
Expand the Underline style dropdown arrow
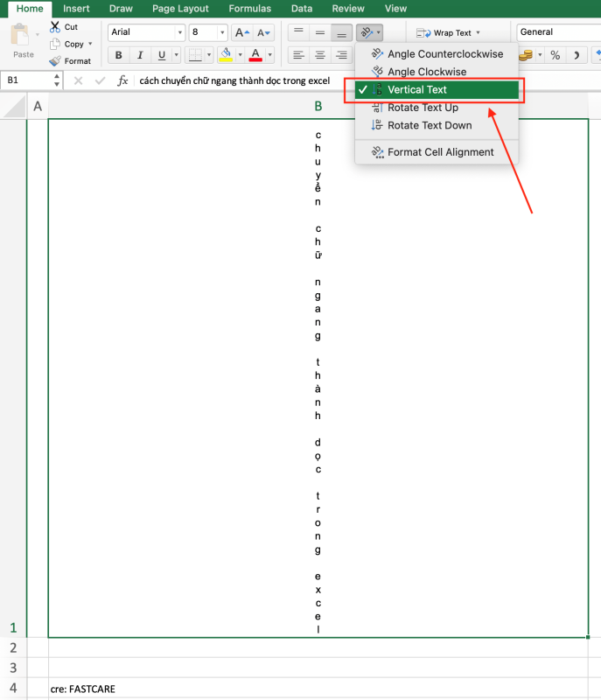point(177,55)
